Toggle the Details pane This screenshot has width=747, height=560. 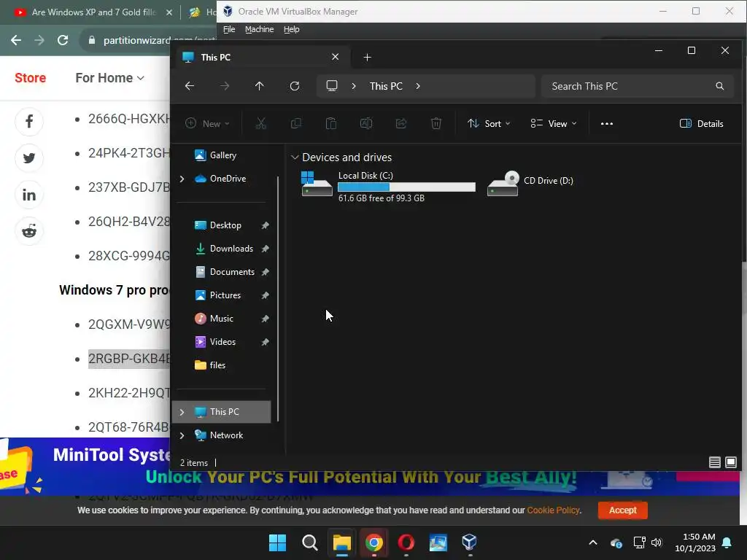[701, 124]
